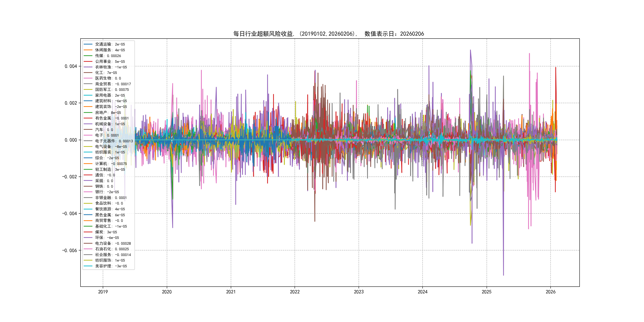Click the 美容护理 cyan legend line swatch
644x322 pixels.
pyautogui.click(x=88, y=266)
